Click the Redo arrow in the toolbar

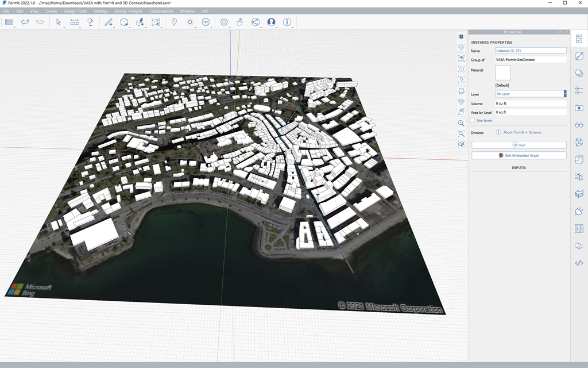point(40,22)
